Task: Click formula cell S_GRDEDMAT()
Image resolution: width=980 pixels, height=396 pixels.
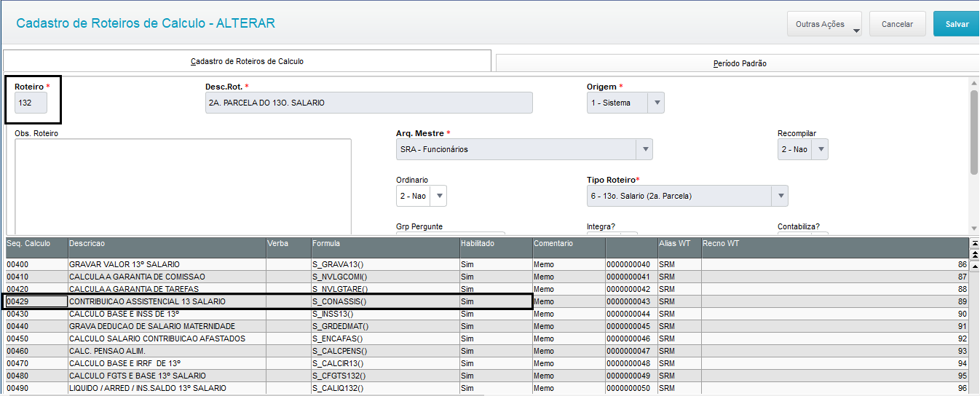Action: [x=384, y=326]
